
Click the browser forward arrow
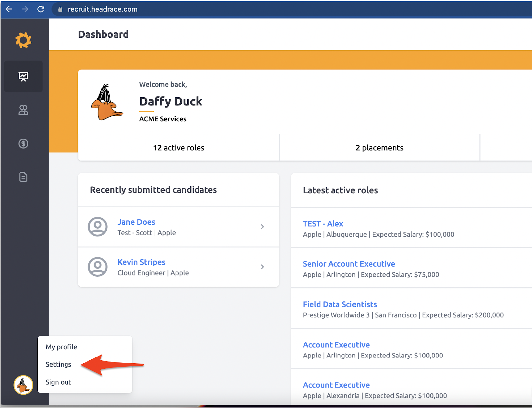tap(25, 9)
